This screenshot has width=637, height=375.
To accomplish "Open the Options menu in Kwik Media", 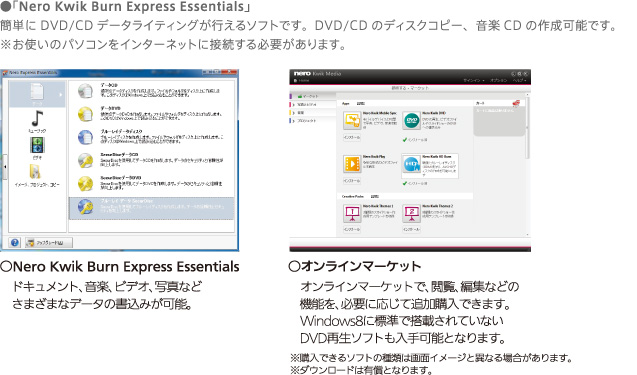I will click(x=498, y=80).
